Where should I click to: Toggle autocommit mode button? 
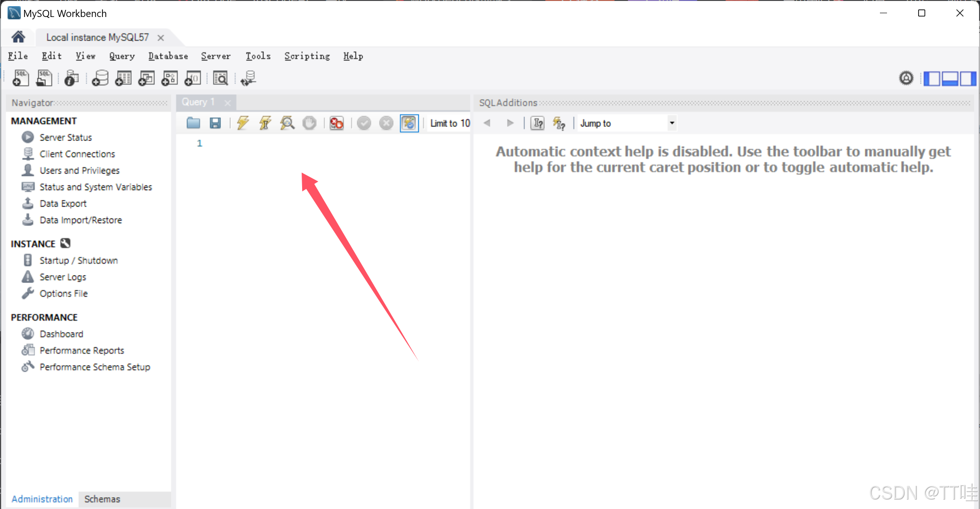coord(409,123)
